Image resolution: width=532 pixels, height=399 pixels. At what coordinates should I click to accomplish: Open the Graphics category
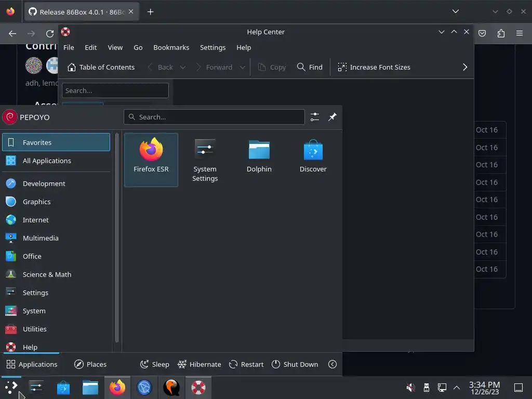pyautogui.click(x=56, y=202)
